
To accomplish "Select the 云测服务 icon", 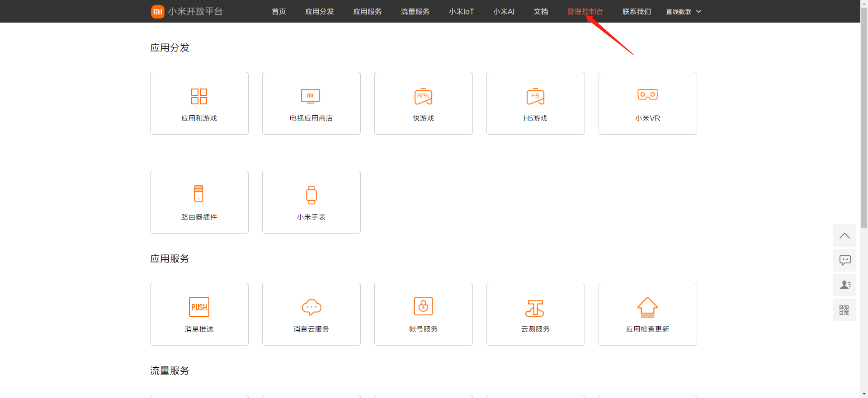I will point(535,308).
